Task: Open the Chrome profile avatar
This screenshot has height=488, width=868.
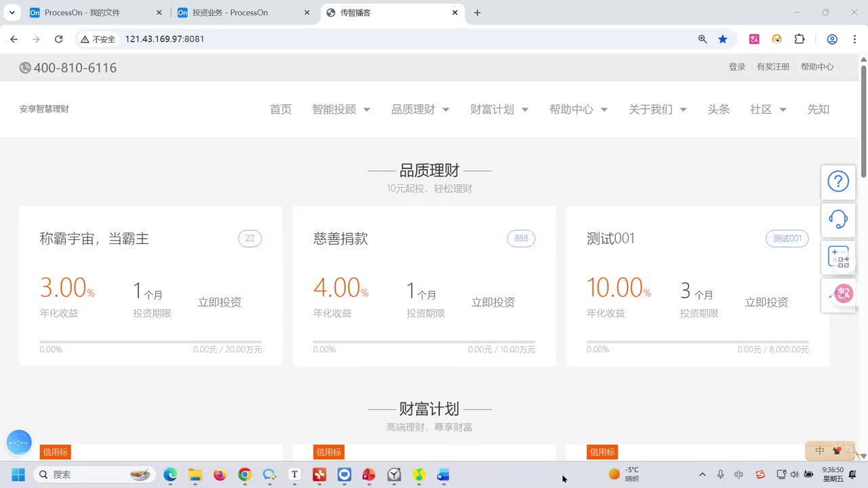Action: point(832,39)
